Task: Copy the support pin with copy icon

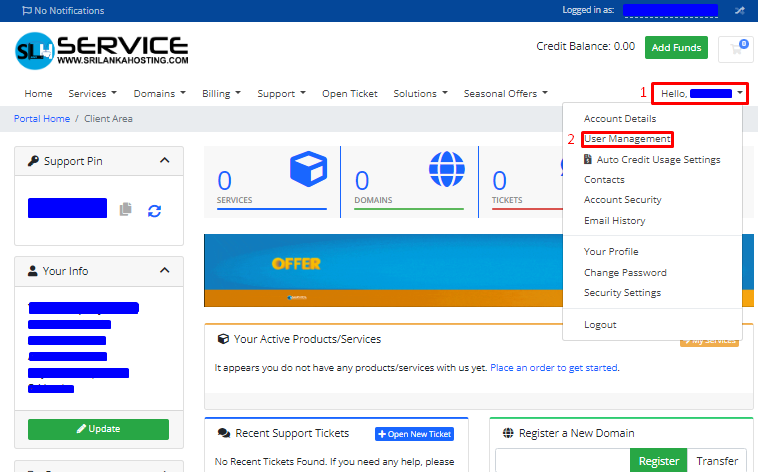Action: pos(125,209)
